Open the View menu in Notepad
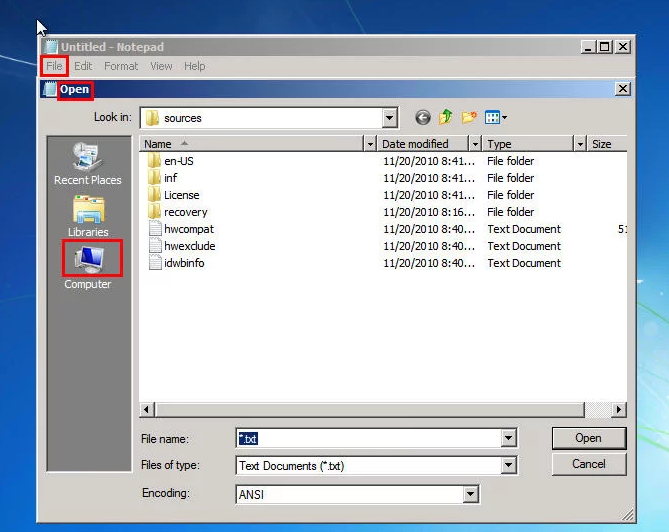 click(x=161, y=66)
